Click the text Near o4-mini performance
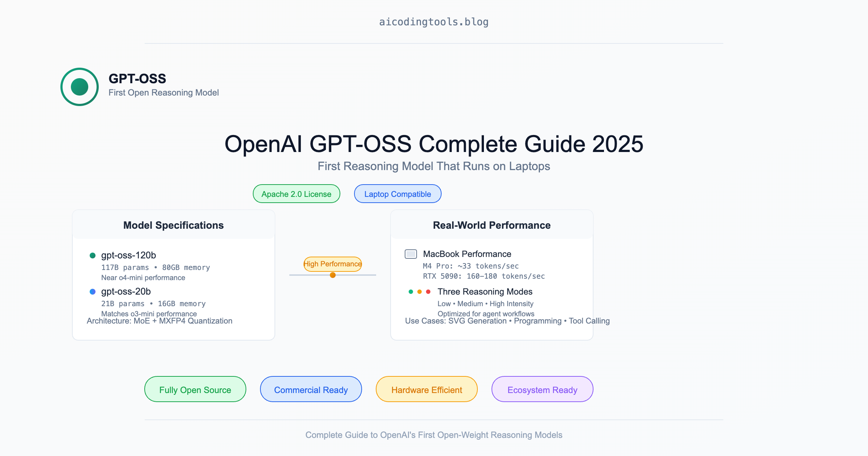868x456 pixels. click(x=143, y=278)
